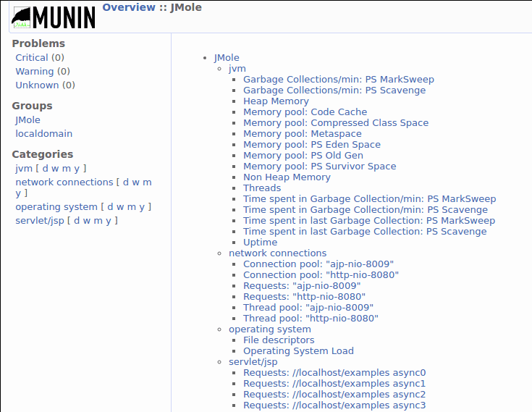This screenshot has width=532, height=412.
Task: Open the network connections node in the main list
Action: (277, 253)
